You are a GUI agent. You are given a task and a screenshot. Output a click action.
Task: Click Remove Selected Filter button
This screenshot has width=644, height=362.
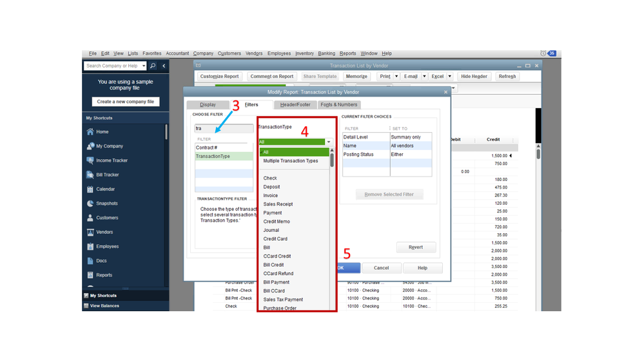click(x=389, y=195)
